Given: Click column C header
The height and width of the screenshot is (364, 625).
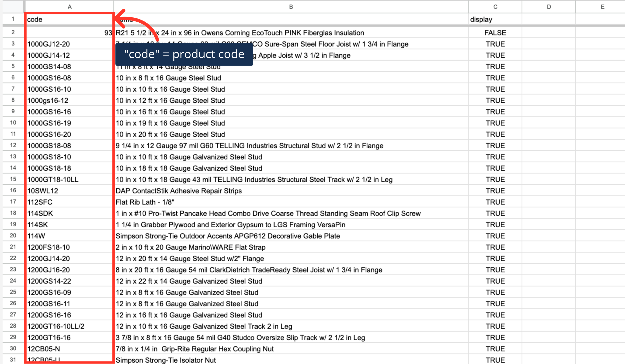Looking at the screenshot, I should click(495, 7).
